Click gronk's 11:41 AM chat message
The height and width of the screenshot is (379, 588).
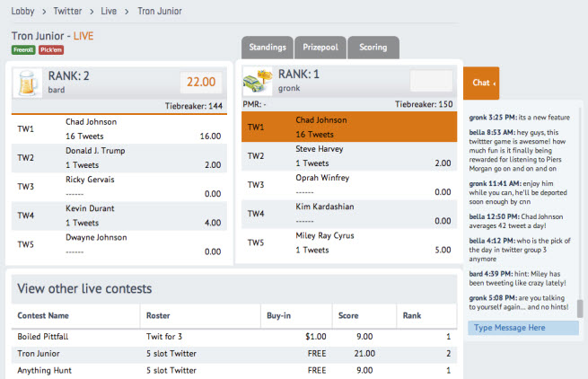[518, 192]
